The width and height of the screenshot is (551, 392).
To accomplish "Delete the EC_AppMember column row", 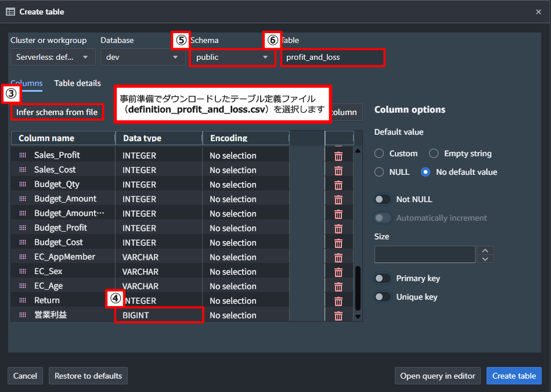I will [x=338, y=257].
